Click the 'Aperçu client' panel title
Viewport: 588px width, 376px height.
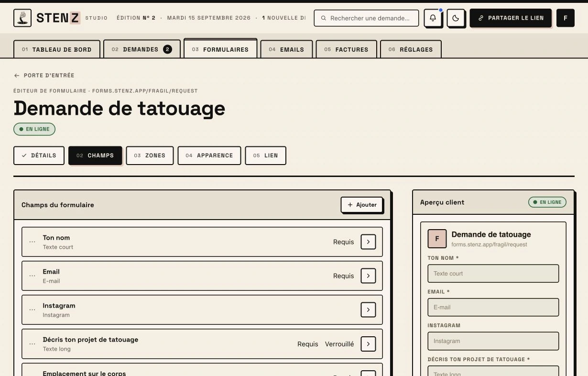point(442,202)
